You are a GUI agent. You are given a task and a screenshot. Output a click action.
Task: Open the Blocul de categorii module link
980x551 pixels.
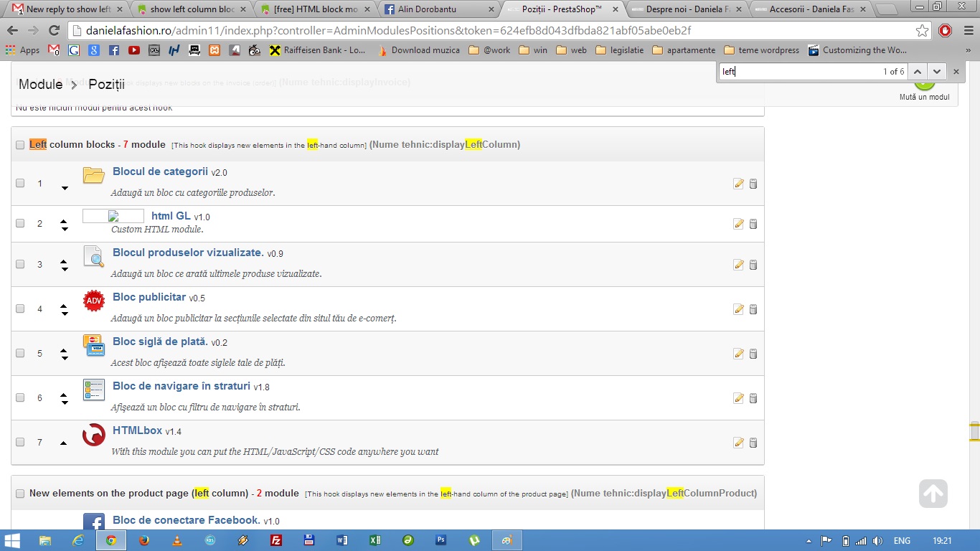160,171
